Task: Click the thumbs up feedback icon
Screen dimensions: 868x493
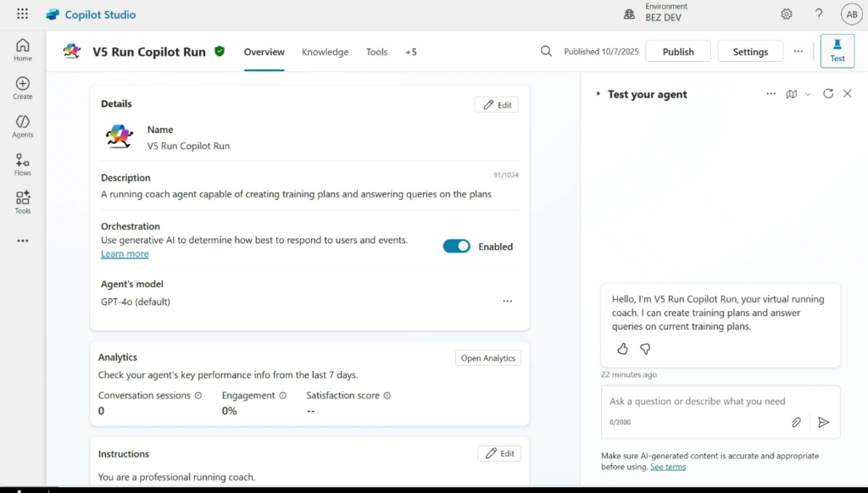Action: click(622, 349)
